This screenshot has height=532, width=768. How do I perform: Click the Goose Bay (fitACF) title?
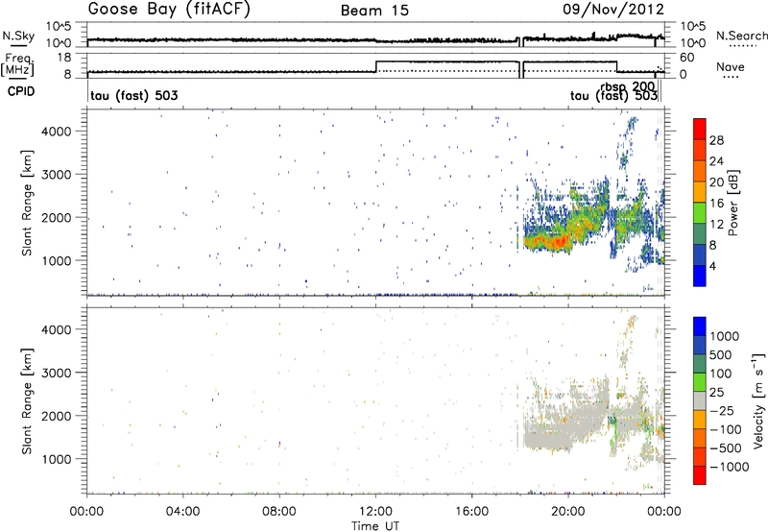coord(169,10)
